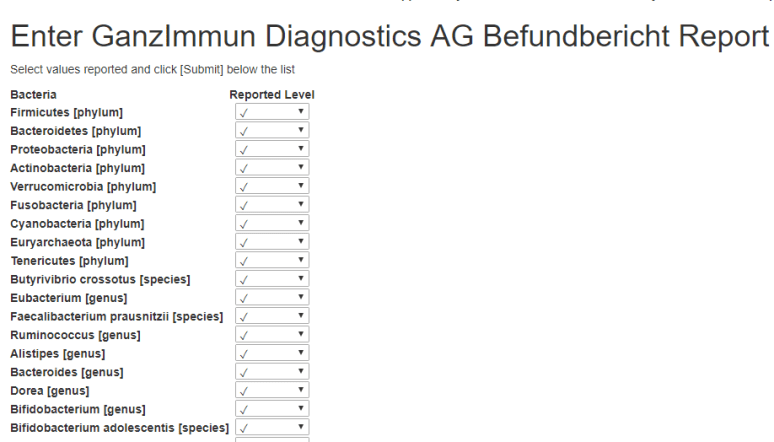Open the Eubacterium genus level dropdown
Image resolution: width=774 pixels, height=442 pixels.
272,298
